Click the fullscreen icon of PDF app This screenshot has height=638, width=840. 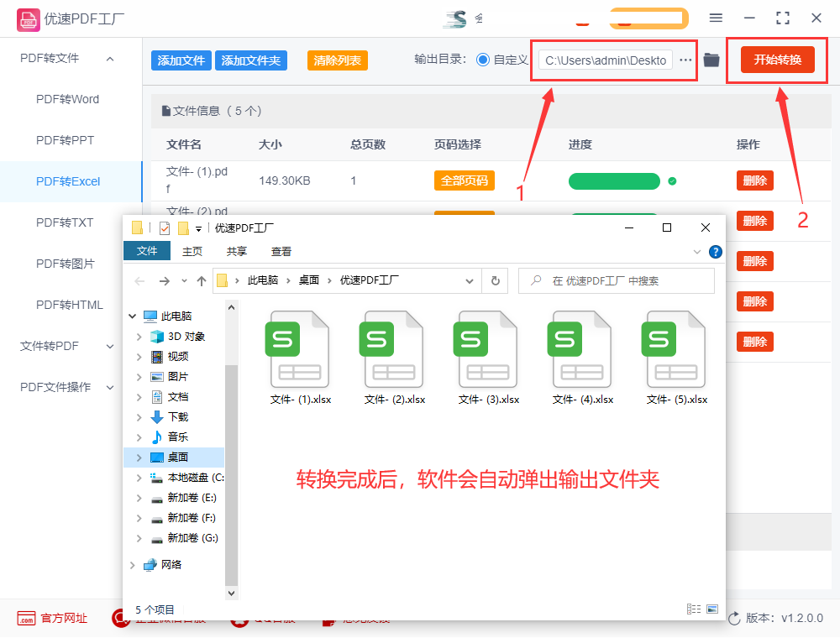(783, 18)
